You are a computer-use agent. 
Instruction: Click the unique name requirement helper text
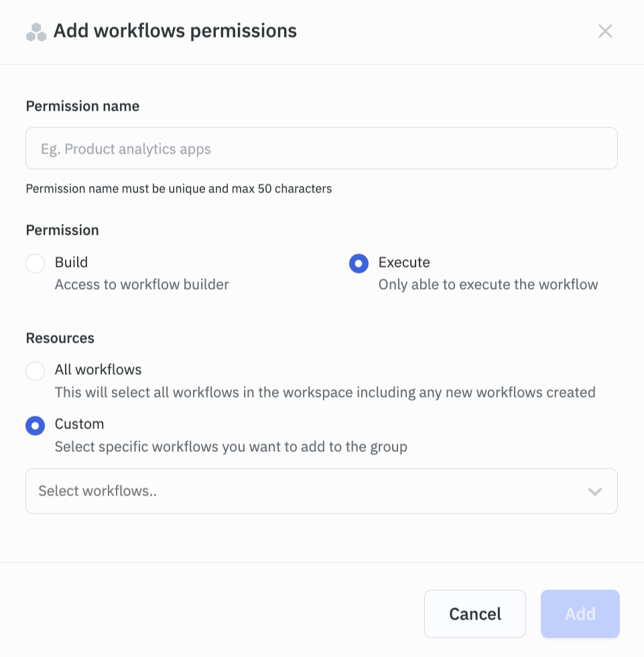tap(178, 188)
